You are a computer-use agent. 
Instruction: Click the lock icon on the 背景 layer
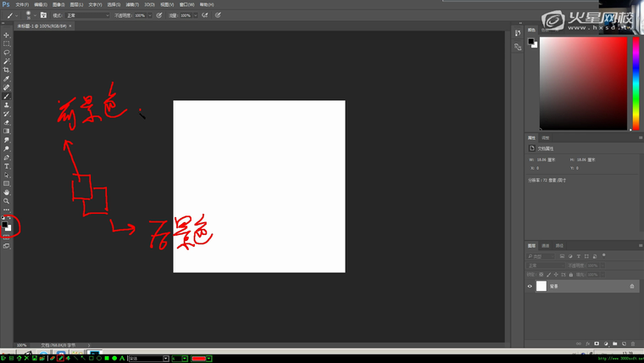point(631,287)
